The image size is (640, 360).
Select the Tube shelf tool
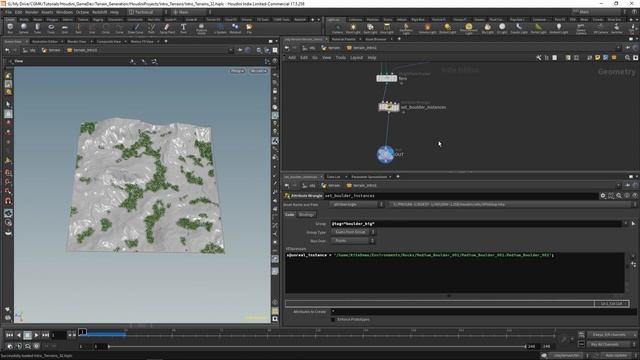pos(37,28)
